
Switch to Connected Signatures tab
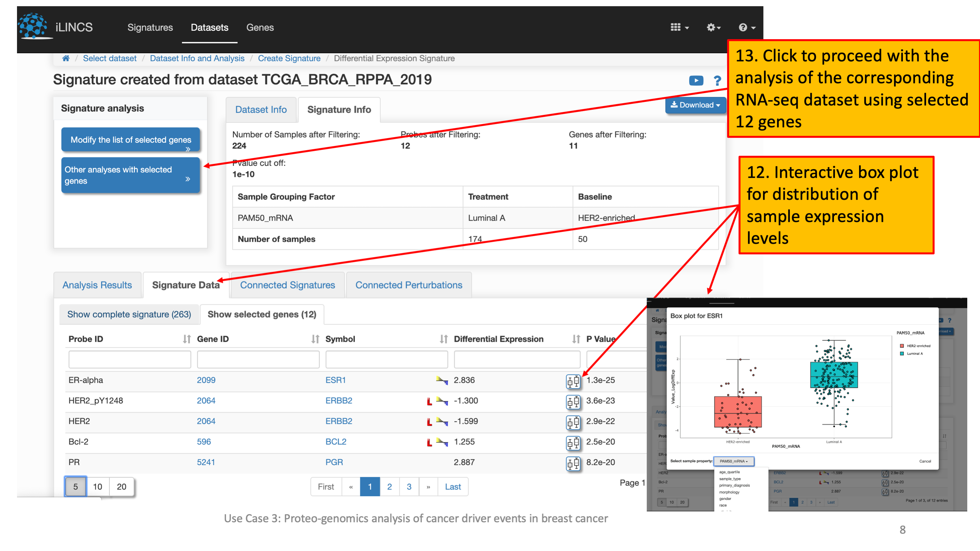pyautogui.click(x=287, y=285)
